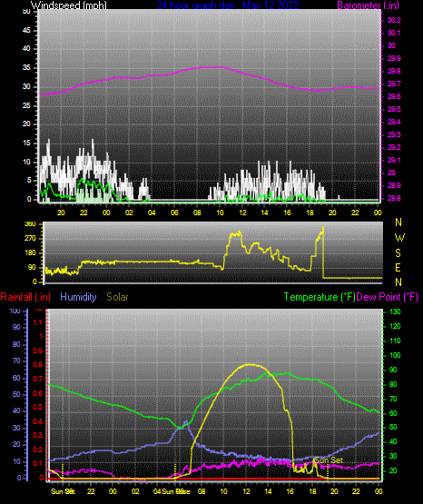
Task: Select the 'Dew Point (°F)' legend label
Action: coord(388,297)
